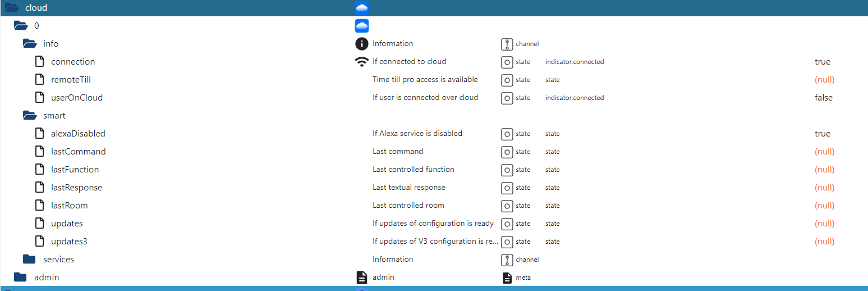This screenshot has width=868, height=291.
Task: Expand the services folder
Action: click(29, 260)
